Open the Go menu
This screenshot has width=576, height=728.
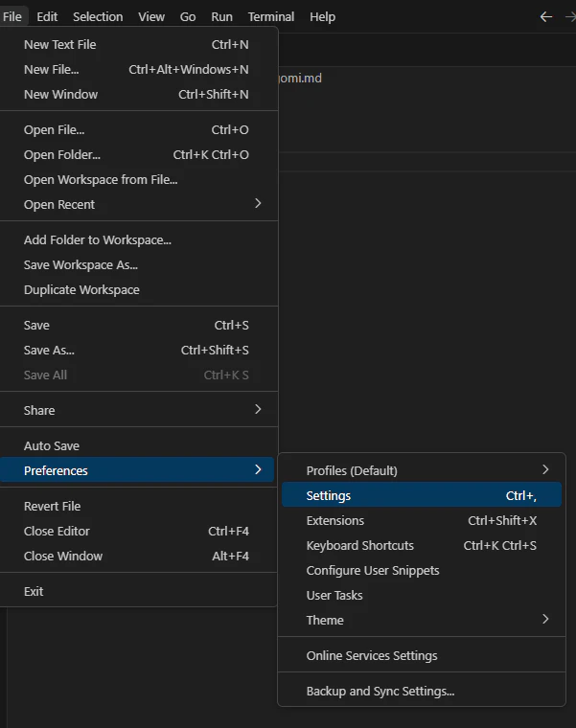click(x=188, y=16)
